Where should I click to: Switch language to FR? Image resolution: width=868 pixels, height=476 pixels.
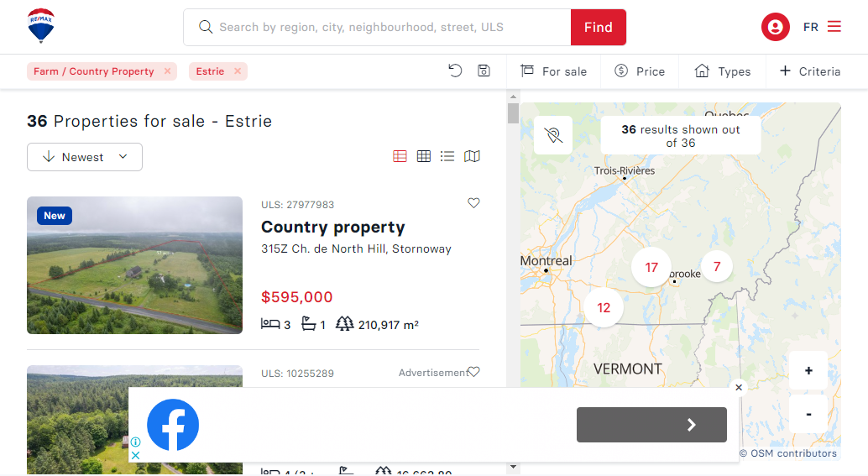[x=810, y=27]
